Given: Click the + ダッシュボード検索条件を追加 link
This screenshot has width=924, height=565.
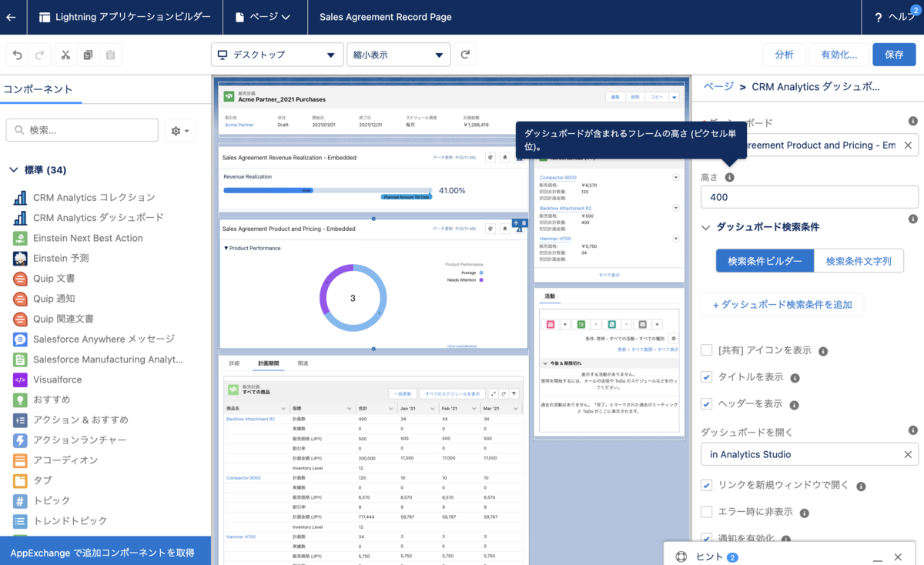Looking at the screenshot, I should pos(782,305).
